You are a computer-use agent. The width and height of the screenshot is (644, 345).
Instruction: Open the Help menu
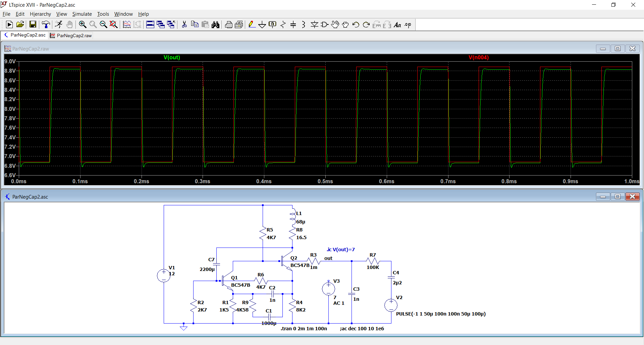click(x=143, y=14)
